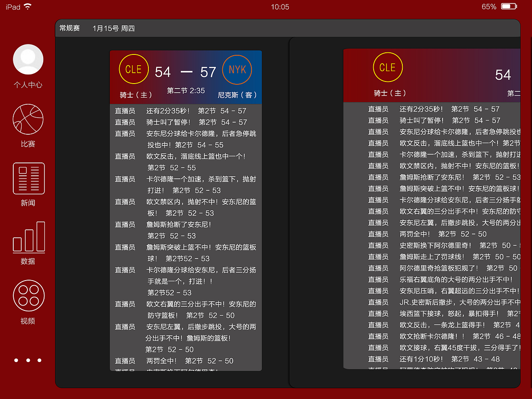Select left card row 安东尼分球给卡尔德隆

(186, 139)
